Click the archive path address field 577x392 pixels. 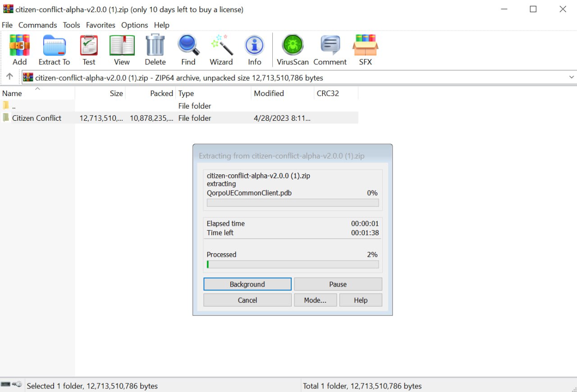pos(299,77)
